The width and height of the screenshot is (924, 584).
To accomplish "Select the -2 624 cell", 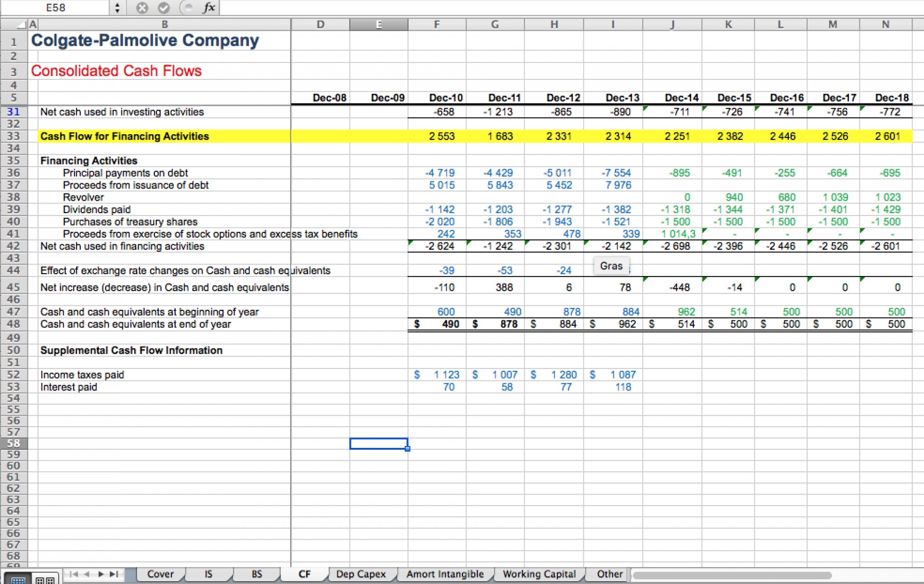I will (436, 246).
